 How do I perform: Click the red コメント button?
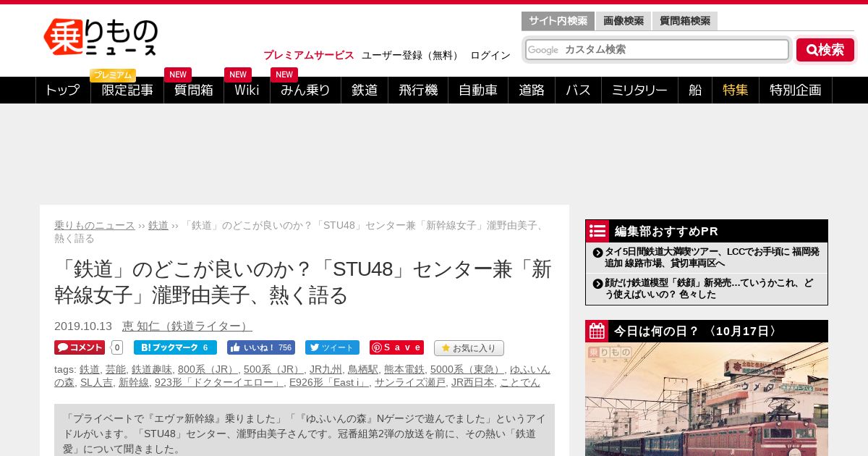click(80, 347)
